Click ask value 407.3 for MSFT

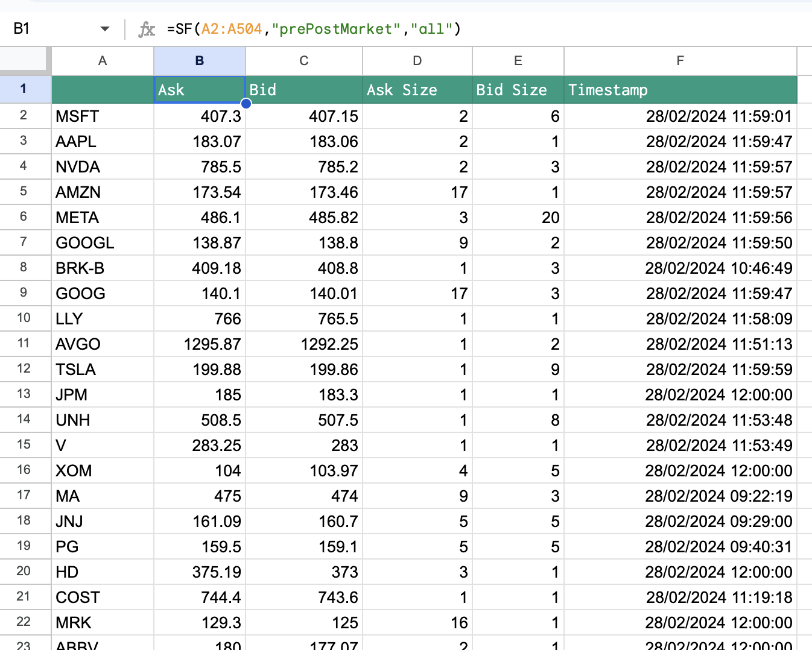200,116
